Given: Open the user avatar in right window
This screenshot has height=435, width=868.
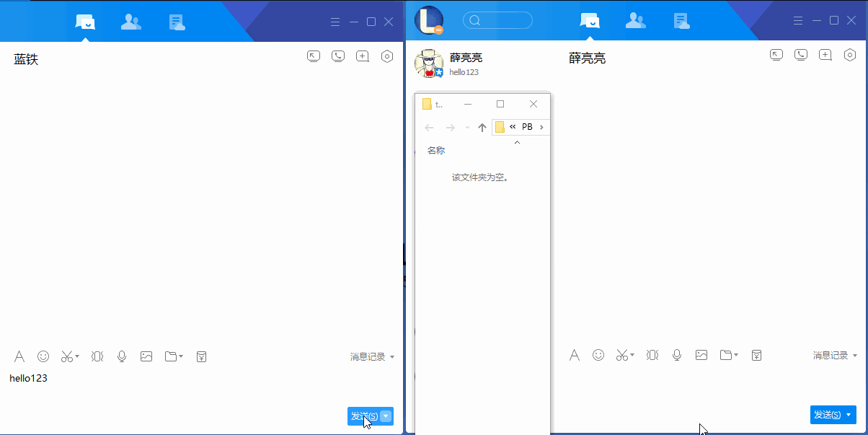Looking at the screenshot, I should (429, 20).
